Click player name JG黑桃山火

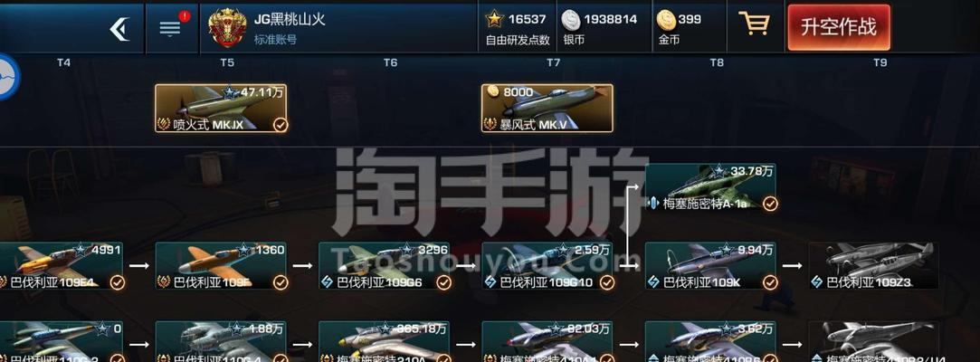(x=290, y=19)
